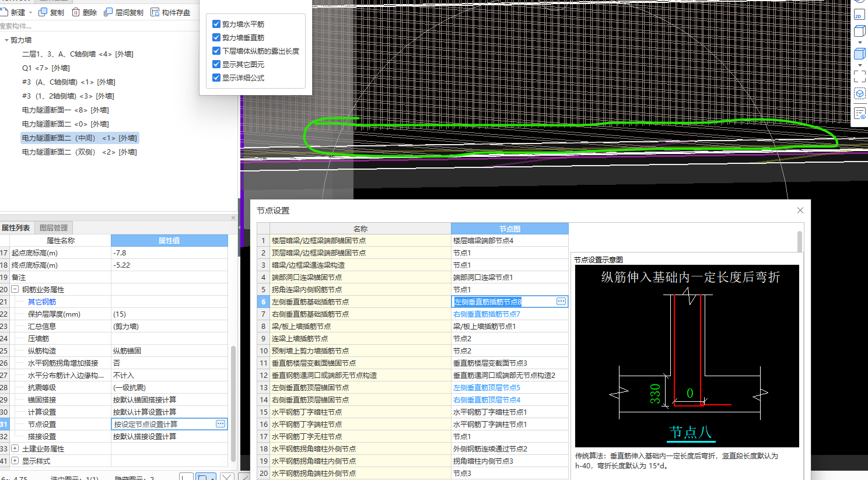Click green 0 value in node diagram
This screenshot has width=868, height=480.
point(689,394)
